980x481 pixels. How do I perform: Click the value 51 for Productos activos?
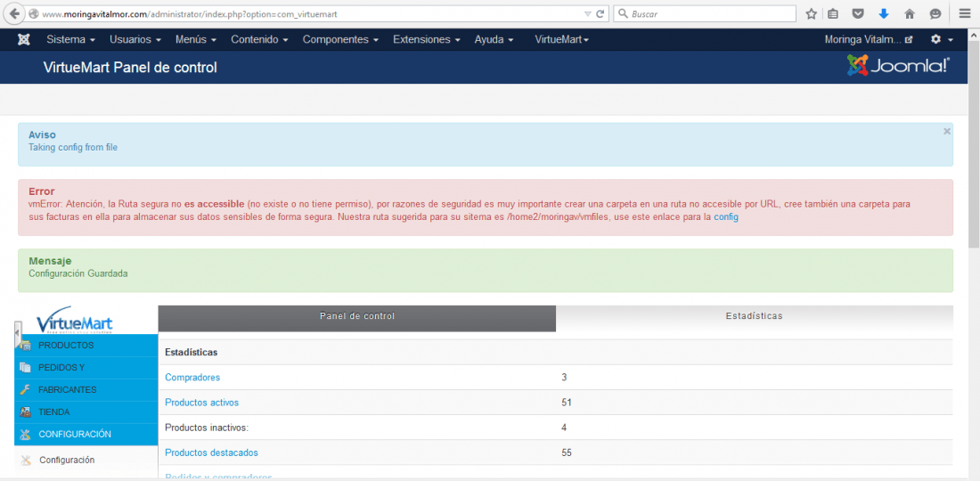567,403
